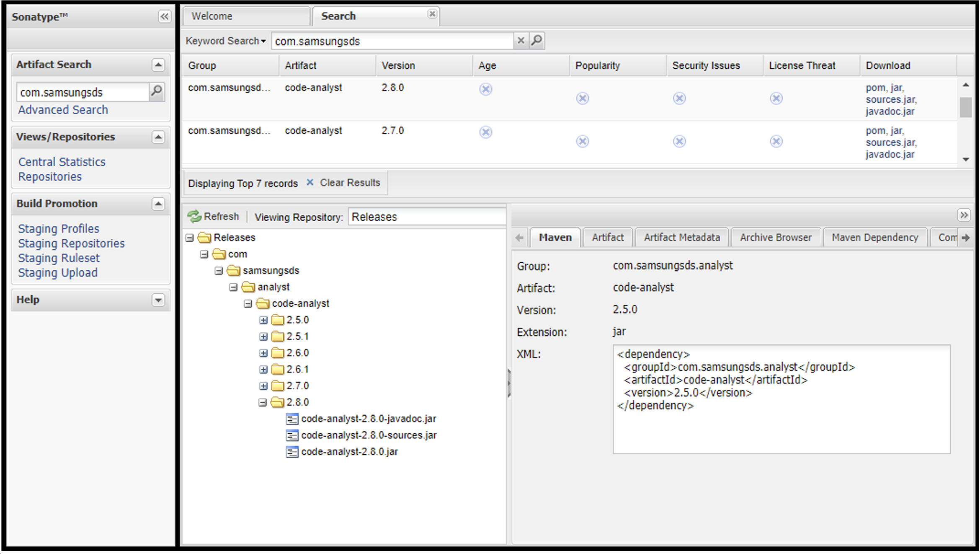
Task: Open the Archive Browser tab
Action: (x=775, y=238)
